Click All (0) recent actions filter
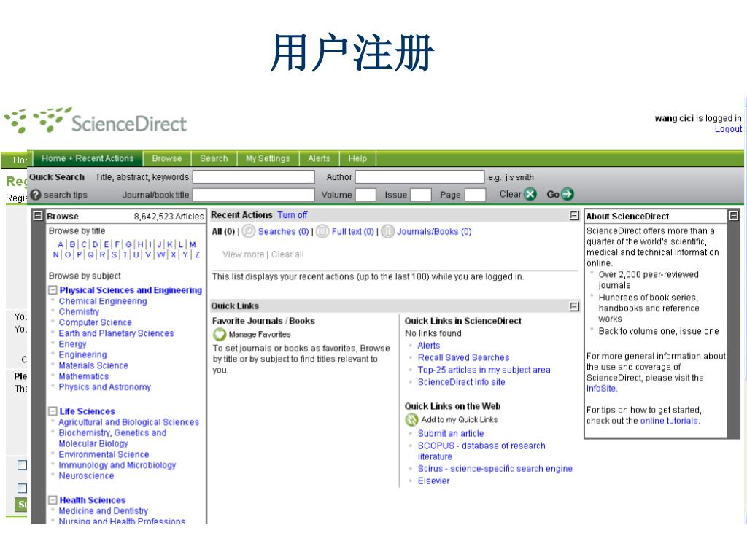This screenshot has width=747, height=560. (x=223, y=231)
